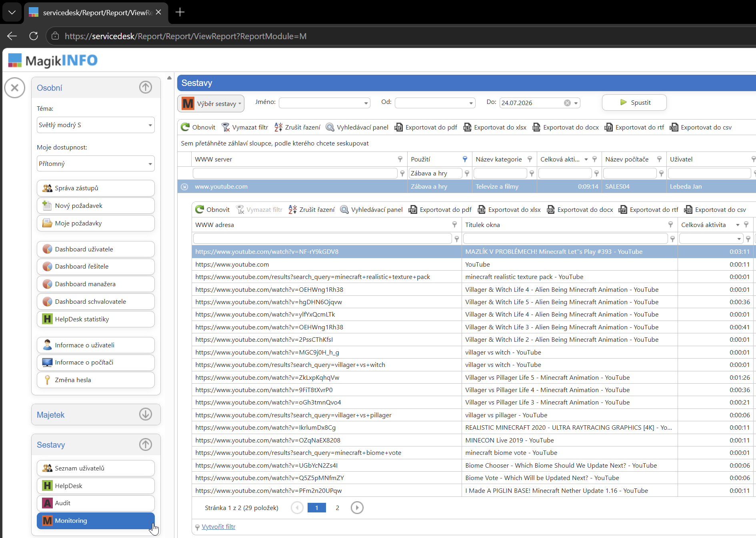The image size is (756, 538).
Task: Toggle the Použití column filter pin
Action: click(x=465, y=159)
